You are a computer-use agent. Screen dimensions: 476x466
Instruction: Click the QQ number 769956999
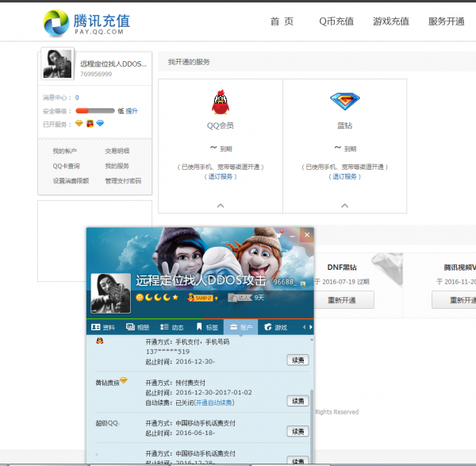[96, 74]
